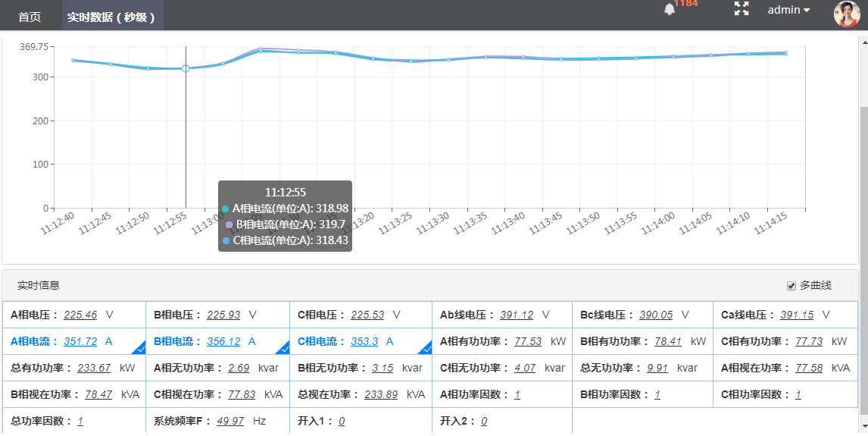Toggle the 多曲线 checkbox

click(792, 286)
